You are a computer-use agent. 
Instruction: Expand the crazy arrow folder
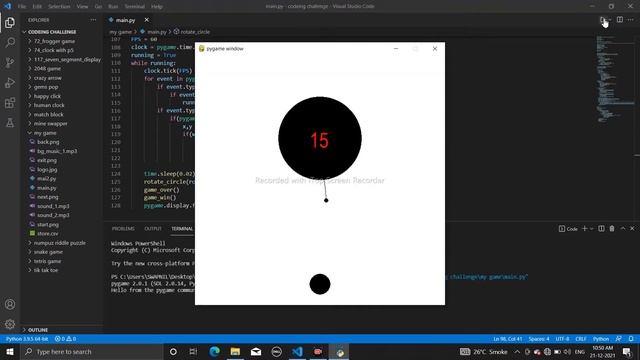tap(47, 78)
